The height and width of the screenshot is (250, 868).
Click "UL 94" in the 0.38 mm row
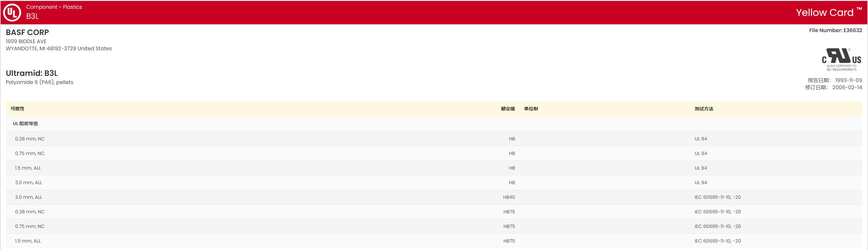[701, 139]
